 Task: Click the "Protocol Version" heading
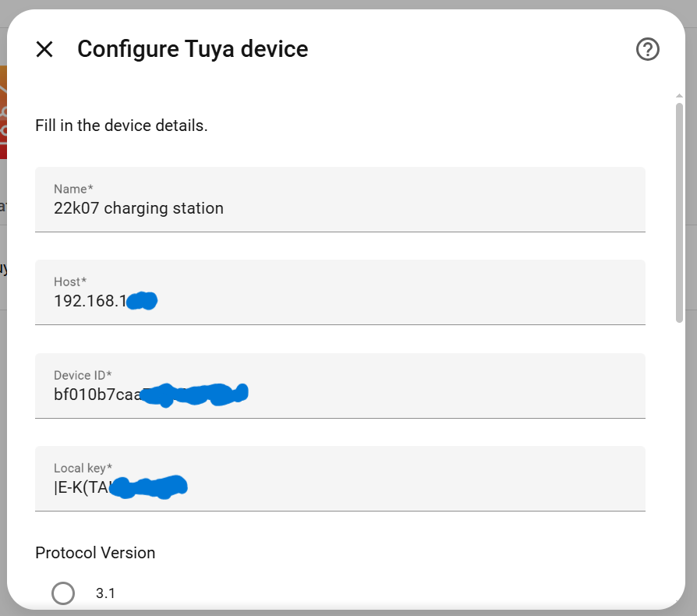95,553
